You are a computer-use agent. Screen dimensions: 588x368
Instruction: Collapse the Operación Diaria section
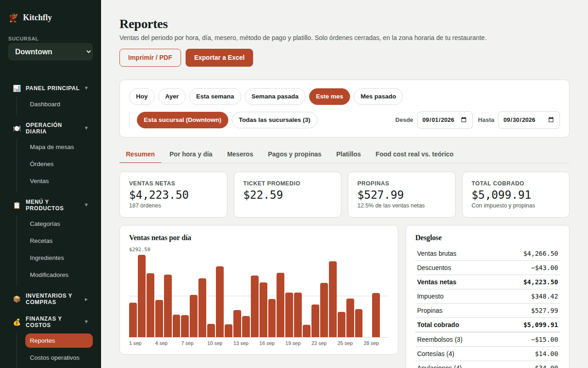[86, 128]
